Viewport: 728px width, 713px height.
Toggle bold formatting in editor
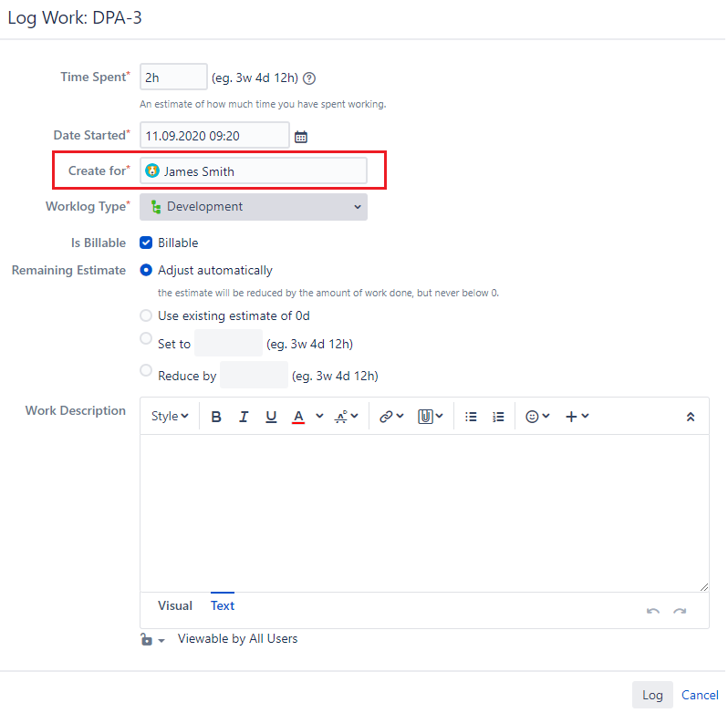tap(216, 417)
